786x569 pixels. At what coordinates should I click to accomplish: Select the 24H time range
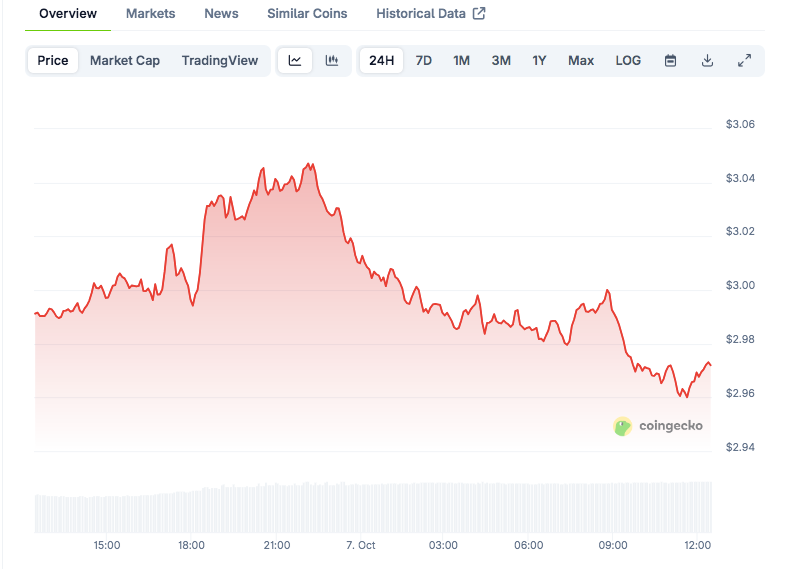(x=381, y=60)
